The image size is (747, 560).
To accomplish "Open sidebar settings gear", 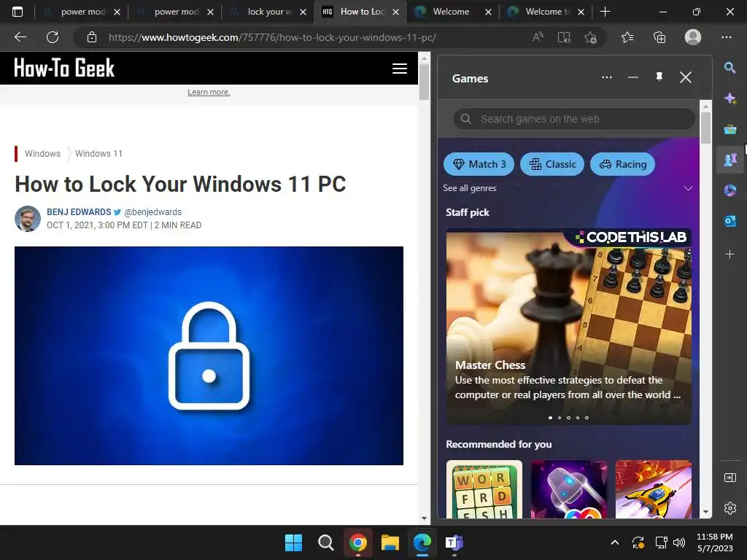I will [729, 508].
